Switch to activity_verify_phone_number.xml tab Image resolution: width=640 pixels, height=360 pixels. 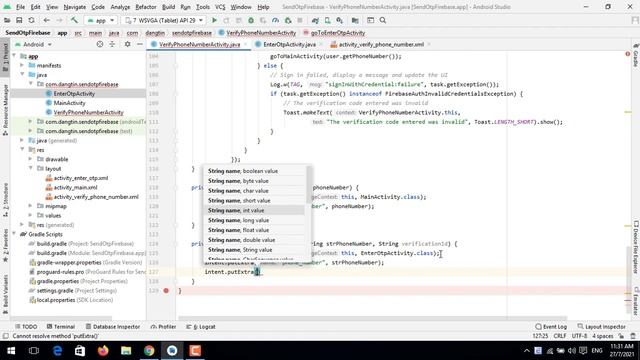pos(381,44)
